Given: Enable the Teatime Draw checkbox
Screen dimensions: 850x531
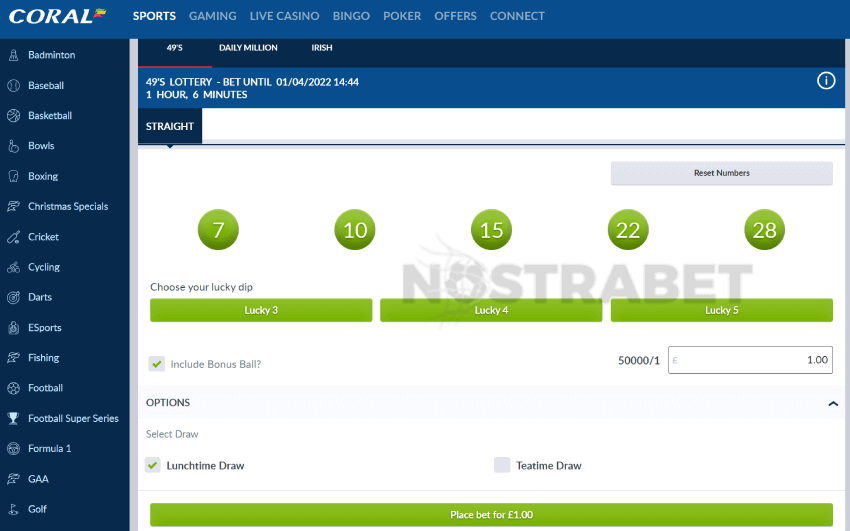Looking at the screenshot, I should click(502, 465).
